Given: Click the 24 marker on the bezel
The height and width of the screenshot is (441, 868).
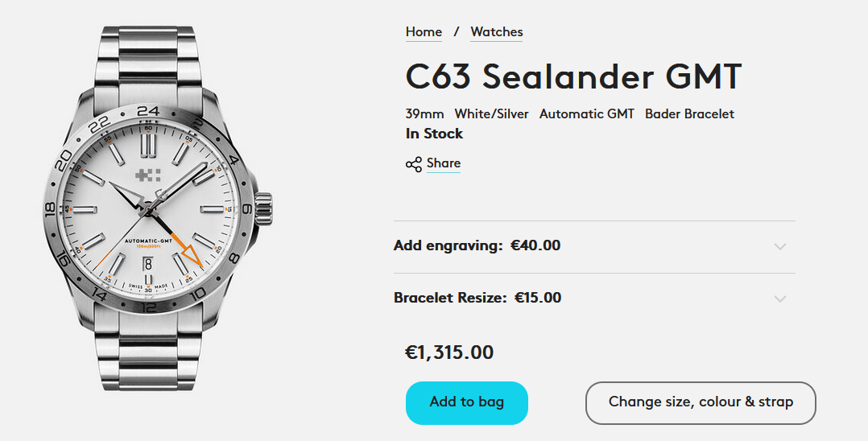Looking at the screenshot, I should [x=148, y=112].
